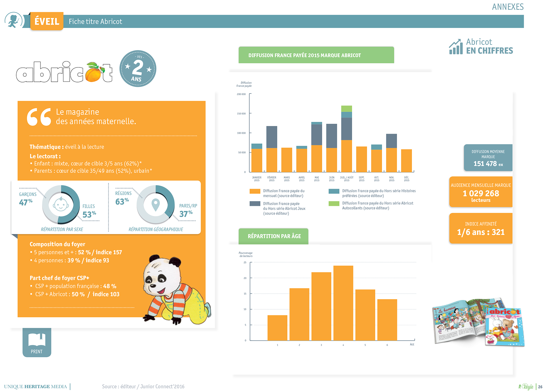
Task: Click the 'Filles 53%' label
Action: click(89, 211)
